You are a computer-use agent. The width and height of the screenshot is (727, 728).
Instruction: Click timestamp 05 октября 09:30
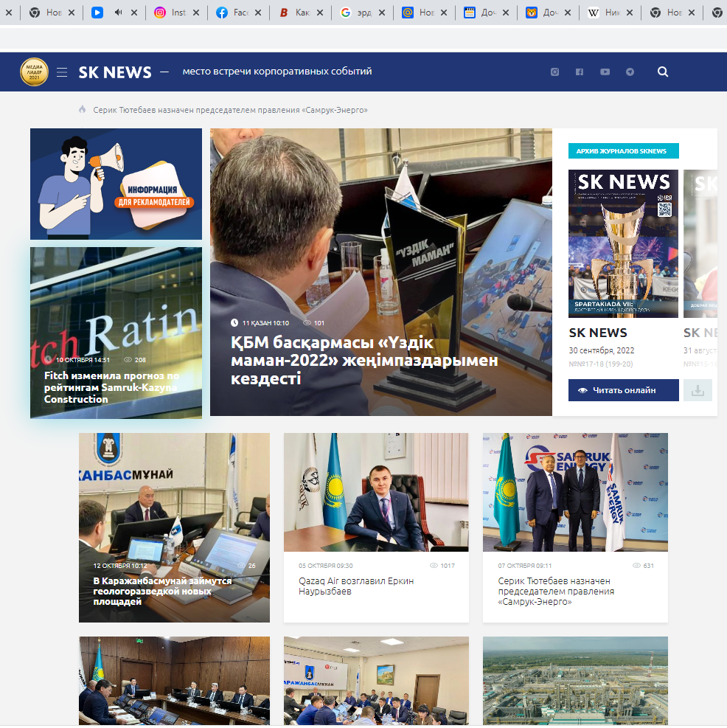coord(325,566)
